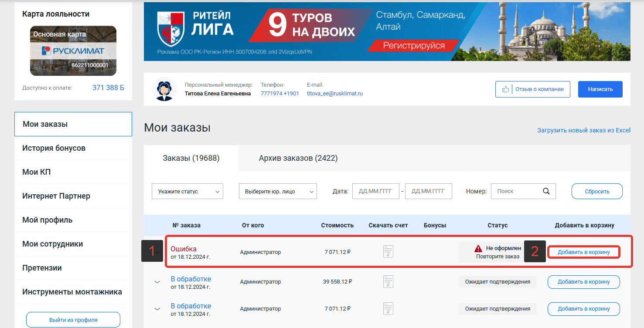Screen dimensions: 644x328
Task: Click the Администратор cell in the Ошибка row
Action: click(x=260, y=252)
